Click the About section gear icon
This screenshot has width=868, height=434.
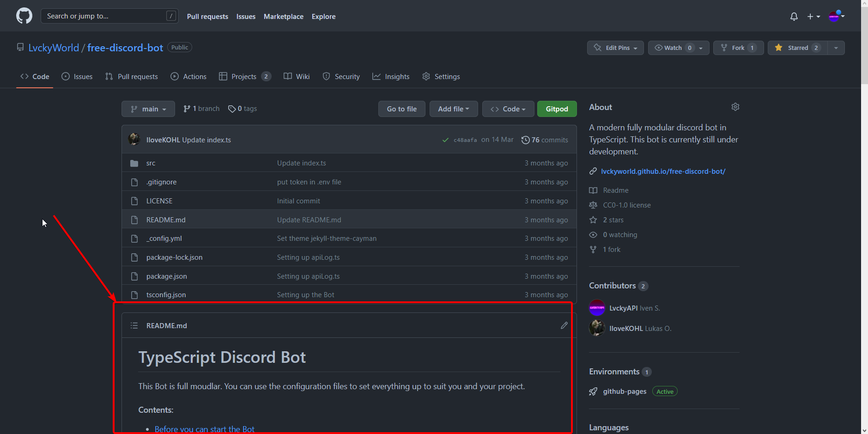pyautogui.click(x=735, y=107)
